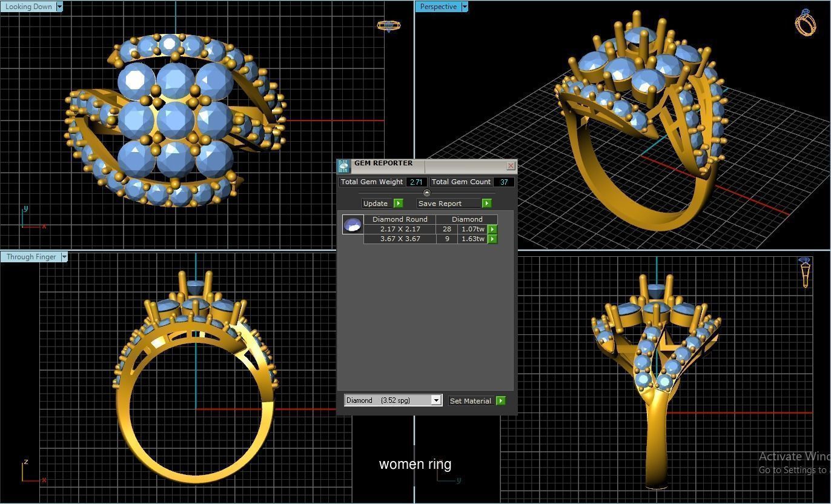Click the gem count cell showing 9
The height and width of the screenshot is (504, 831).
point(447,239)
